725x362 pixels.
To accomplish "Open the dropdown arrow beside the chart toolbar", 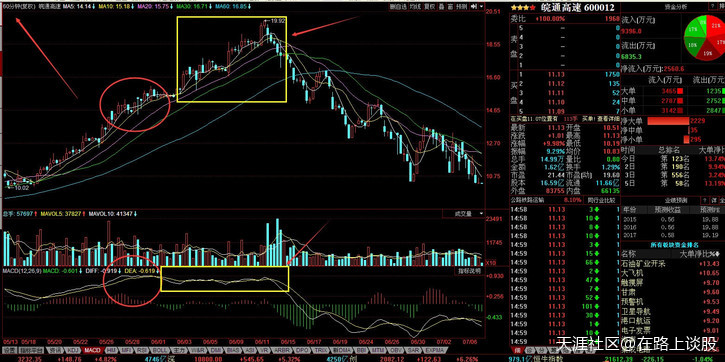I will coord(481,6).
